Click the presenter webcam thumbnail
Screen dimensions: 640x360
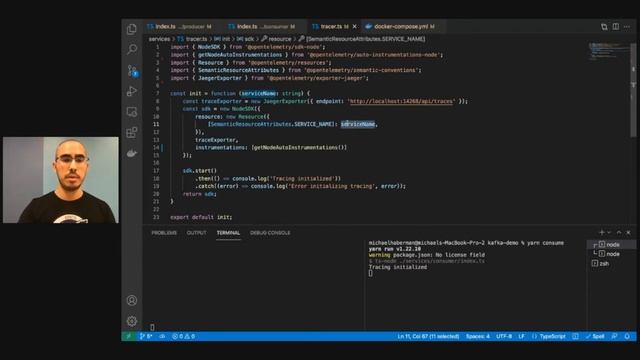pos(61,180)
